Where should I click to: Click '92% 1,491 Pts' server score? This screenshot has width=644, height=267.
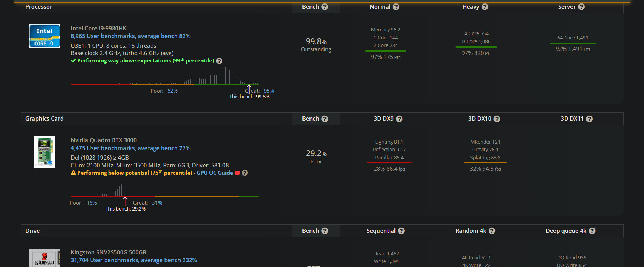[573, 49]
